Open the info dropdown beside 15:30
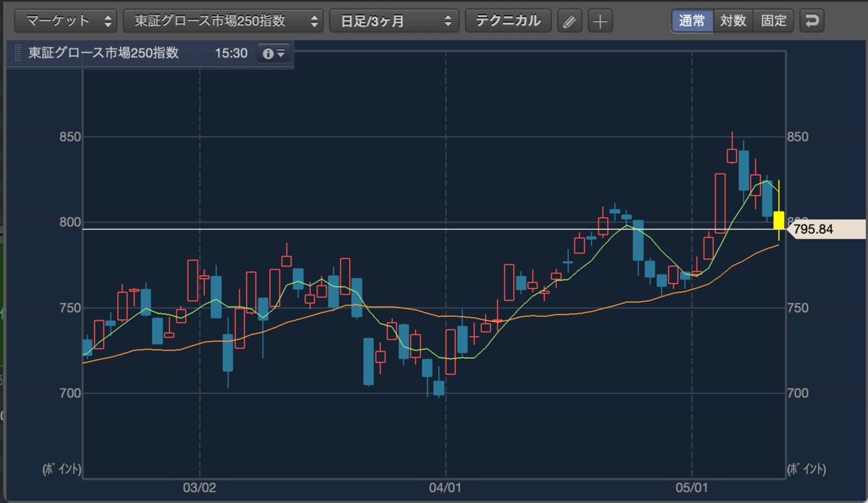This screenshot has width=868, height=503. [x=273, y=54]
